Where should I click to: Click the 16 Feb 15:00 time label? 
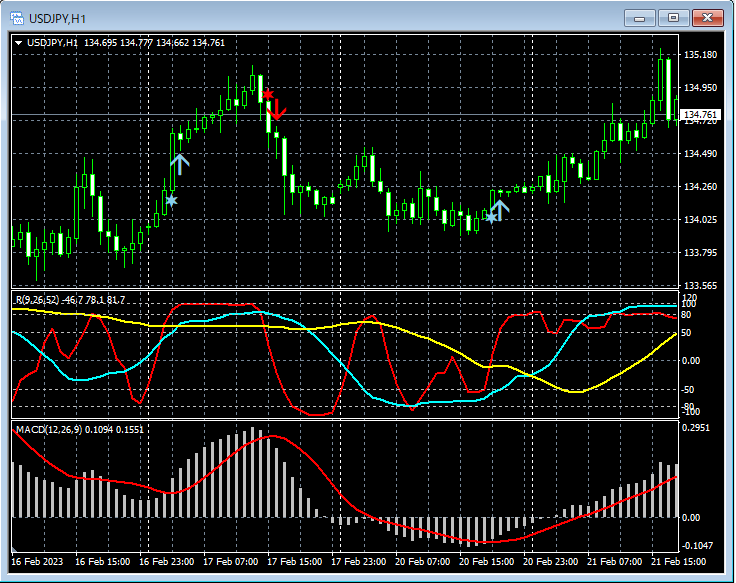click(x=102, y=561)
